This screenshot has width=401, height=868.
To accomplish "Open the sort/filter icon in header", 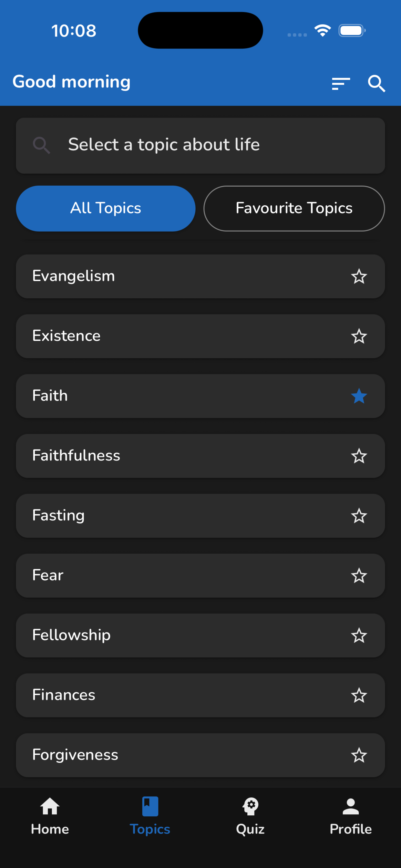I will click(341, 83).
